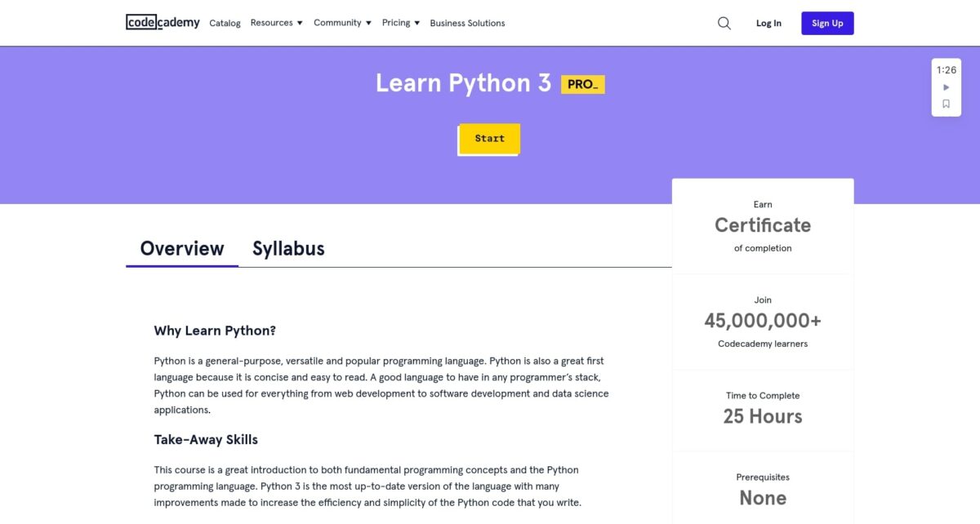Click the Prerequisites None card

(x=762, y=488)
